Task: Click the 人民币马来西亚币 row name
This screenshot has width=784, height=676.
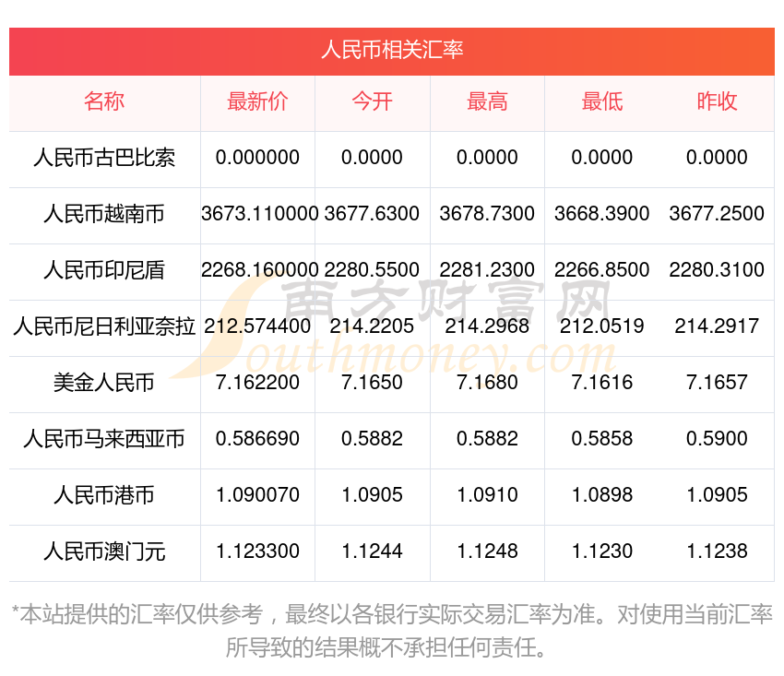Action: click(x=104, y=439)
